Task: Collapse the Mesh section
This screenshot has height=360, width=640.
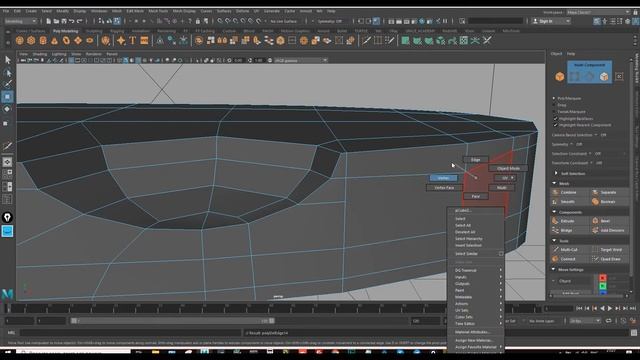Action: (554, 183)
